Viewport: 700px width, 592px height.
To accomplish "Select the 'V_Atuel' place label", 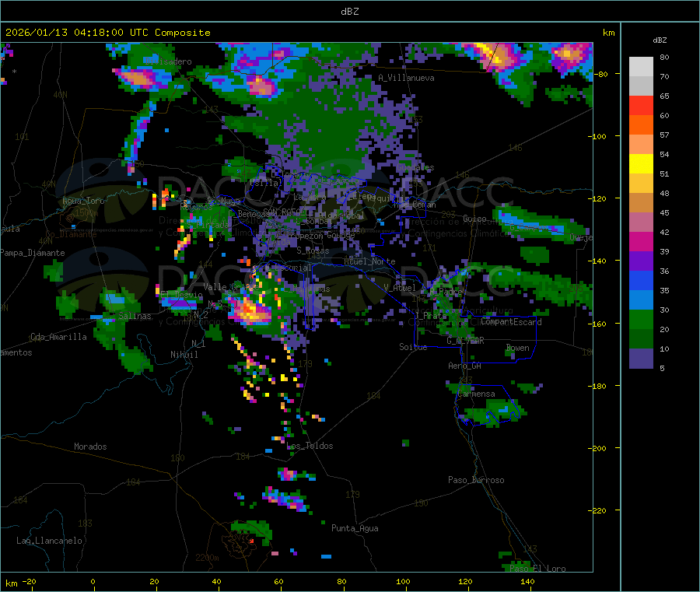I will 400,288.
